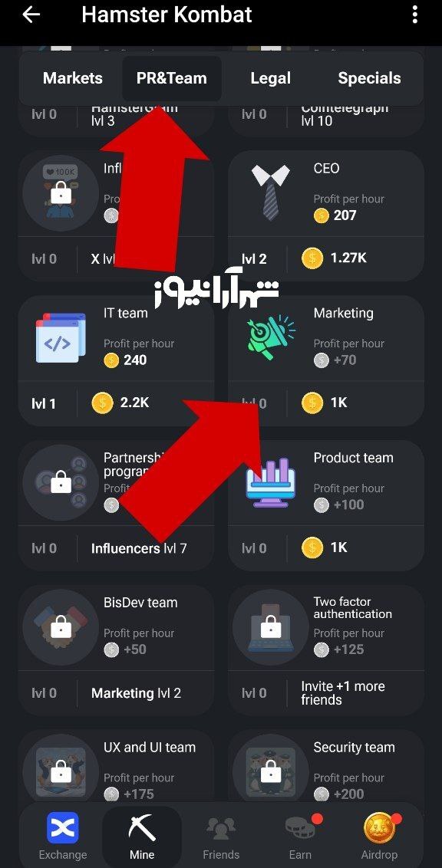Select the PR&Team tab
442x868 pixels.
[172, 78]
